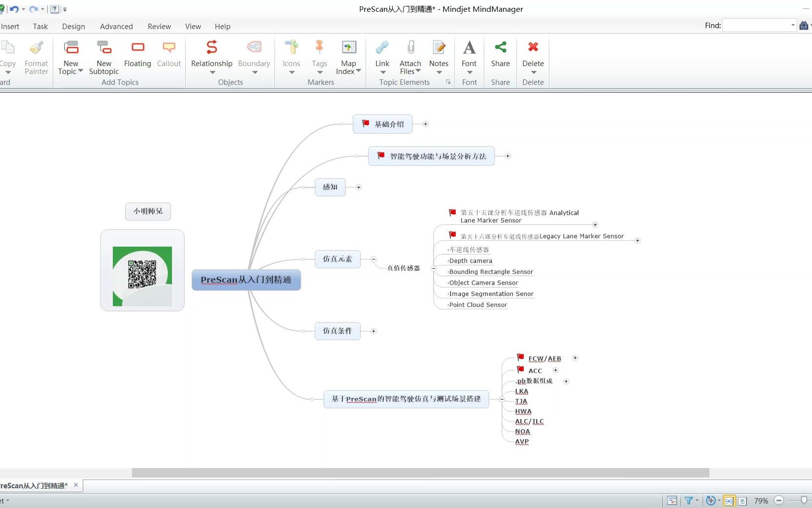Share the map

coord(501,54)
